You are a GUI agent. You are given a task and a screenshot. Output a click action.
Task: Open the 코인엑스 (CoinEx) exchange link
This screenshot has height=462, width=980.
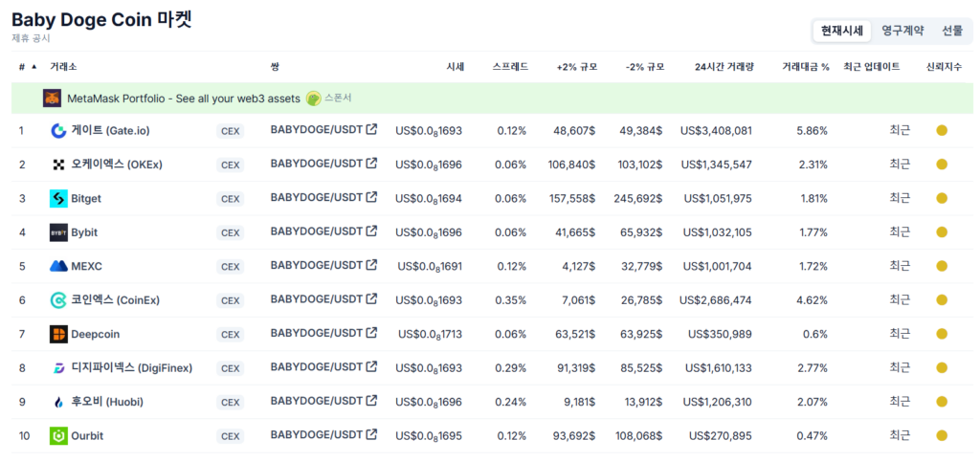click(115, 300)
